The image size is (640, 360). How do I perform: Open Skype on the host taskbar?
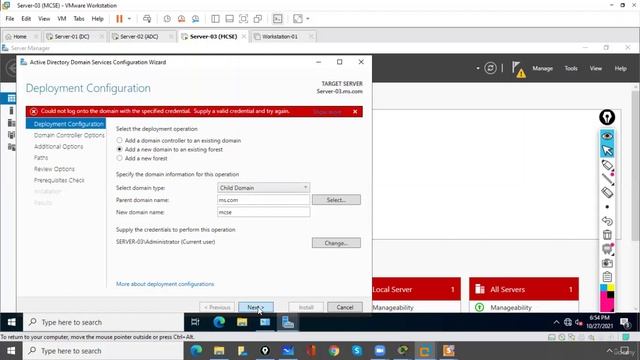tap(357, 351)
